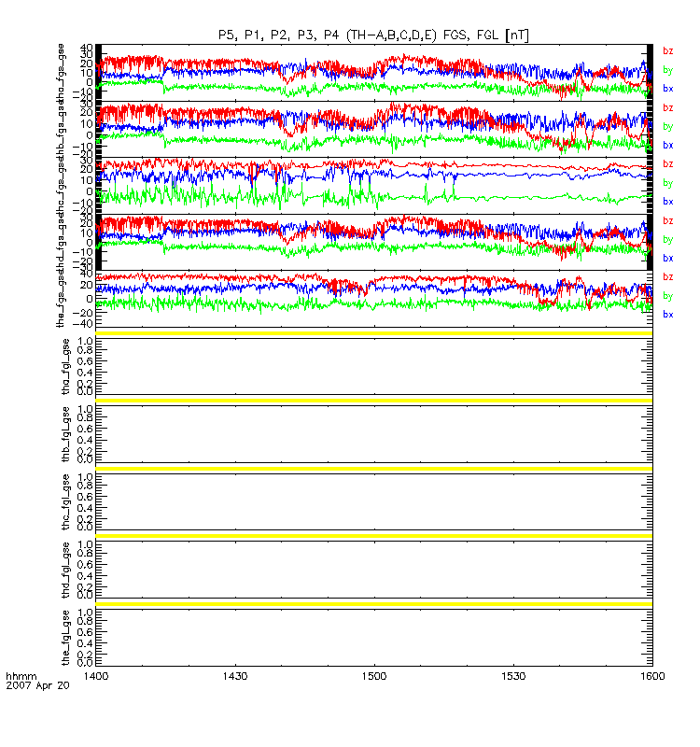Click the thb_fgl_gse y-axis label
700x747 pixels.
click(x=65, y=434)
